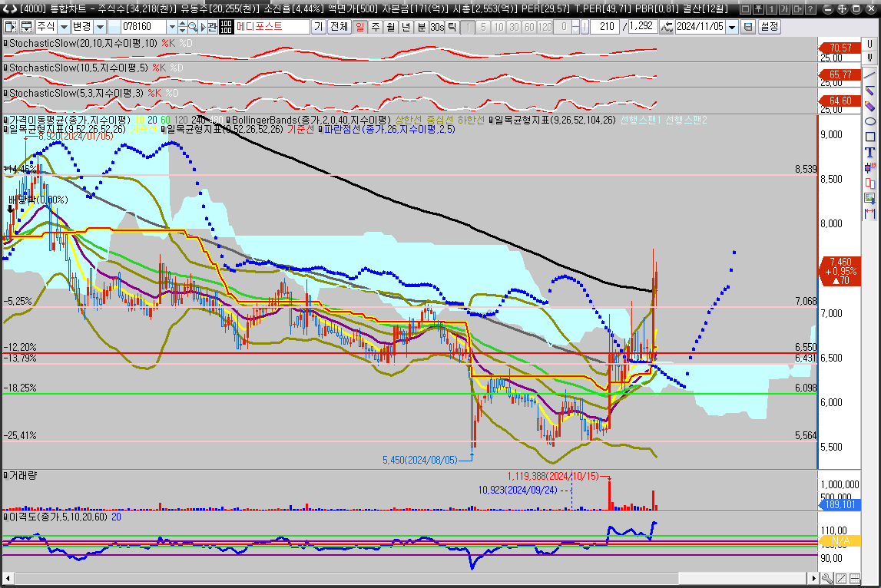Viewport: 881px width, 588px height.
Task: Open the date 2024/11/05 dropdown arrow
Action: (x=731, y=26)
